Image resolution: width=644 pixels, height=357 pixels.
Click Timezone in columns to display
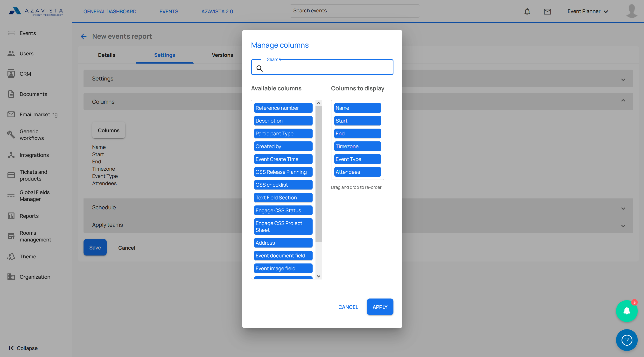pyautogui.click(x=357, y=146)
